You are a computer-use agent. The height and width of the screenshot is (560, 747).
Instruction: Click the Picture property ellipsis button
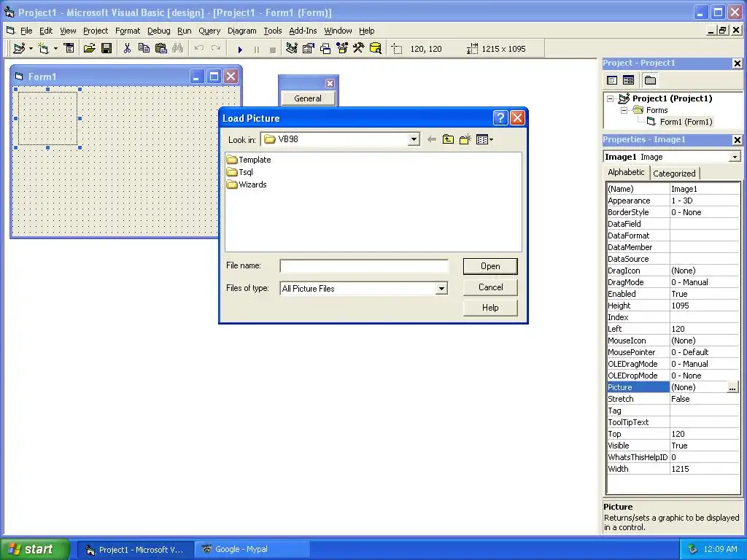732,388
